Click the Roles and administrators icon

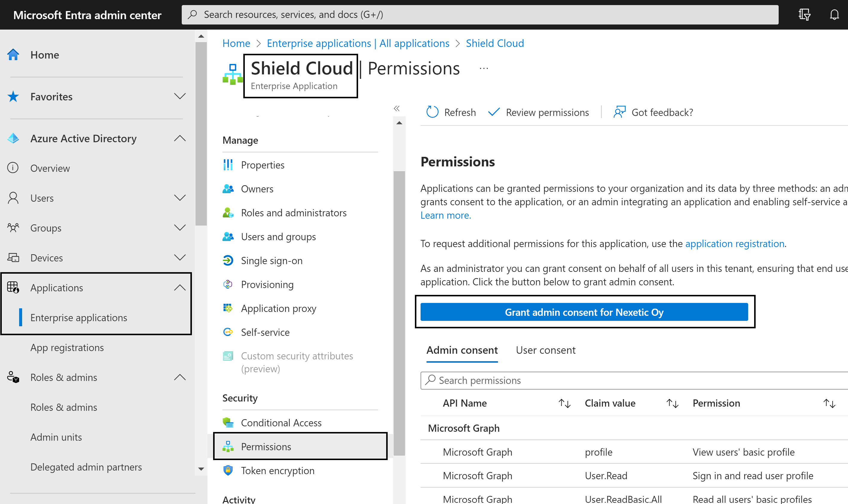point(228,213)
